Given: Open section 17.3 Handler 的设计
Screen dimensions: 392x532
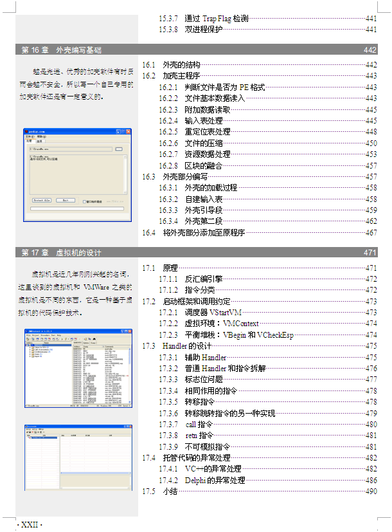Looking at the screenshot, I should coord(260,345).
